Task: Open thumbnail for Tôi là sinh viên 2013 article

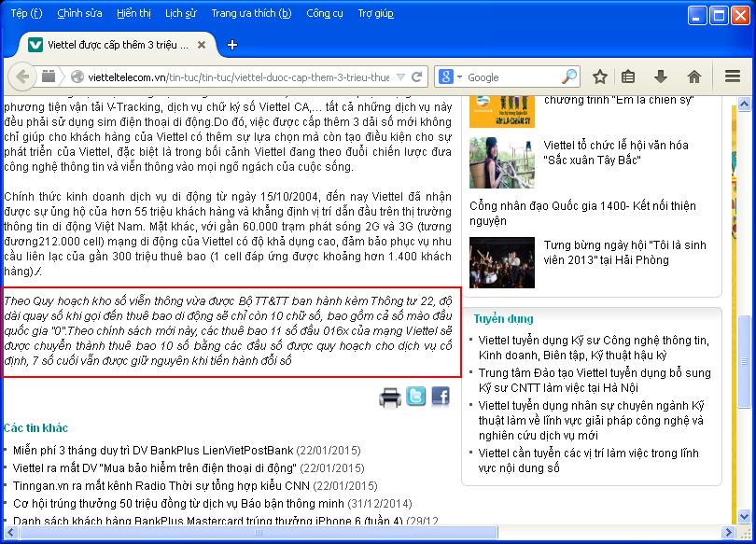Action: tap(502, 262)
